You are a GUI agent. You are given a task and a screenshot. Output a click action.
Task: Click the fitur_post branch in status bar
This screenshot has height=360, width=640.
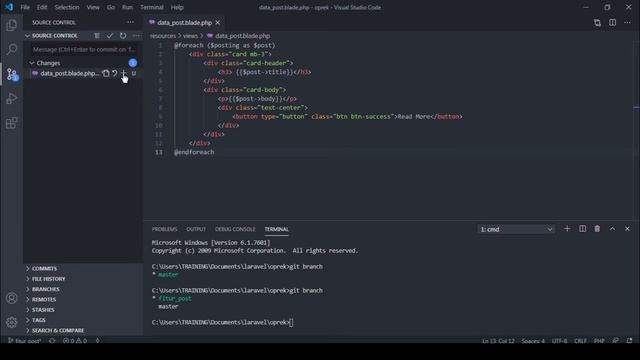pyautogui.click(x=24, y=341)
